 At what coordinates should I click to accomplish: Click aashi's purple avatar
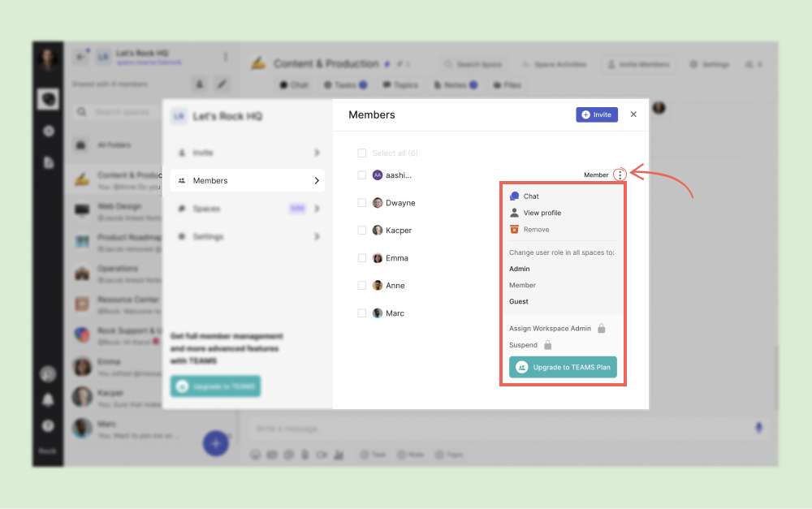[378, 175]
